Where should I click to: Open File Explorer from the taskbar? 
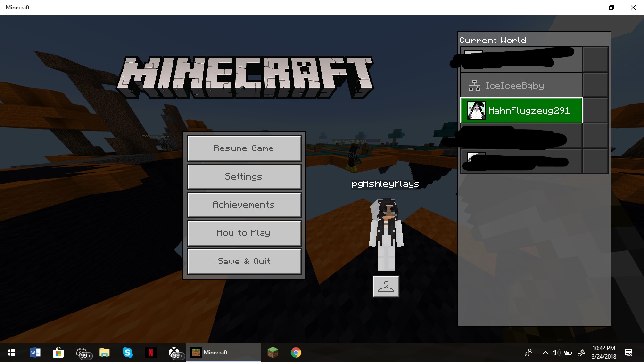(x=105, y=353)
